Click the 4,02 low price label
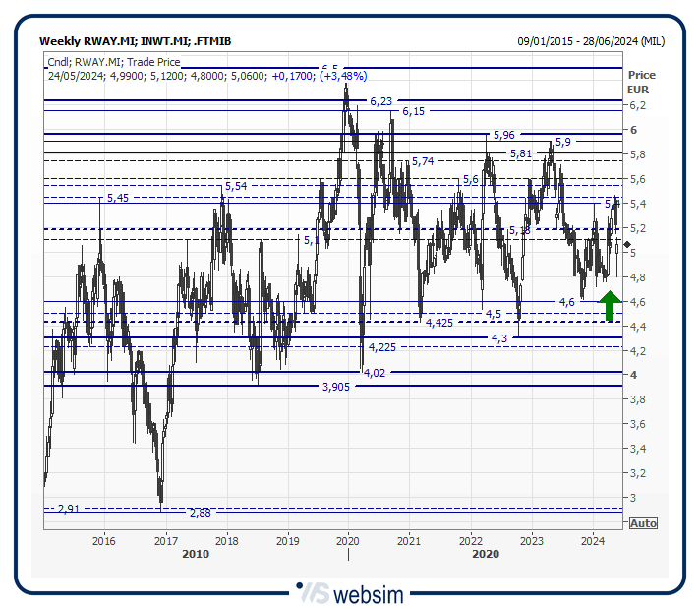This screenshot has height=609, width=700. coord(375,373)
